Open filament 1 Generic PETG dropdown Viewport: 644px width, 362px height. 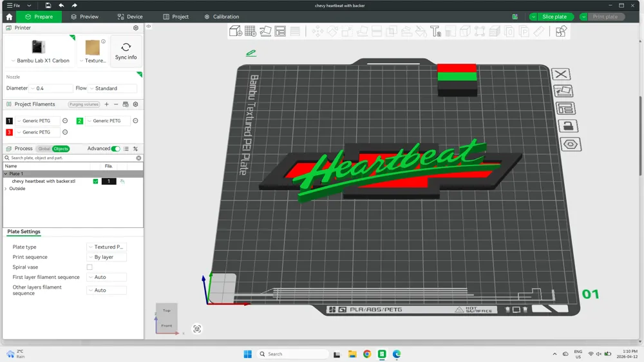[37, 121]
